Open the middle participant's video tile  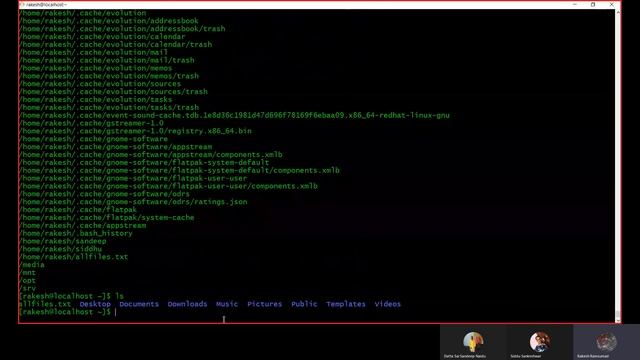pos(539,342)
